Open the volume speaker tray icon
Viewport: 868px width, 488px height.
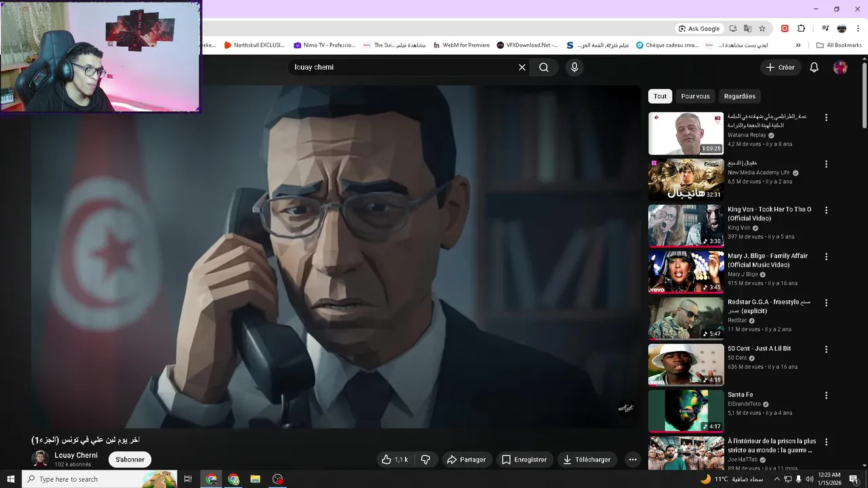(x=810, y=479)
